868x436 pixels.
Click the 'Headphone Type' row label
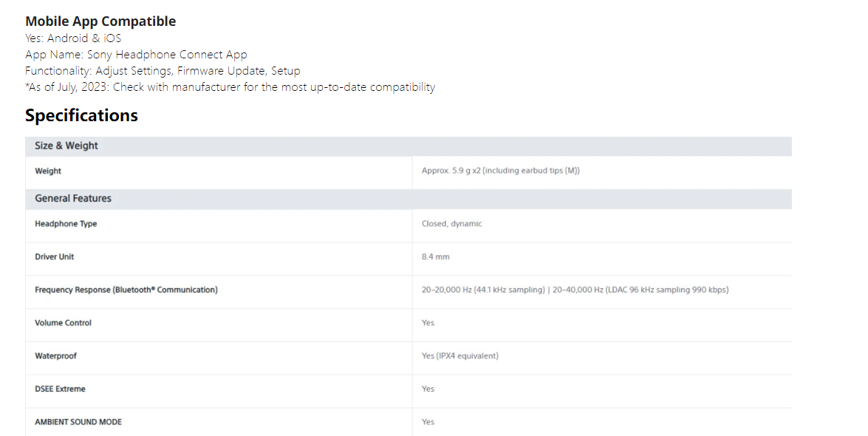[66, 224]
